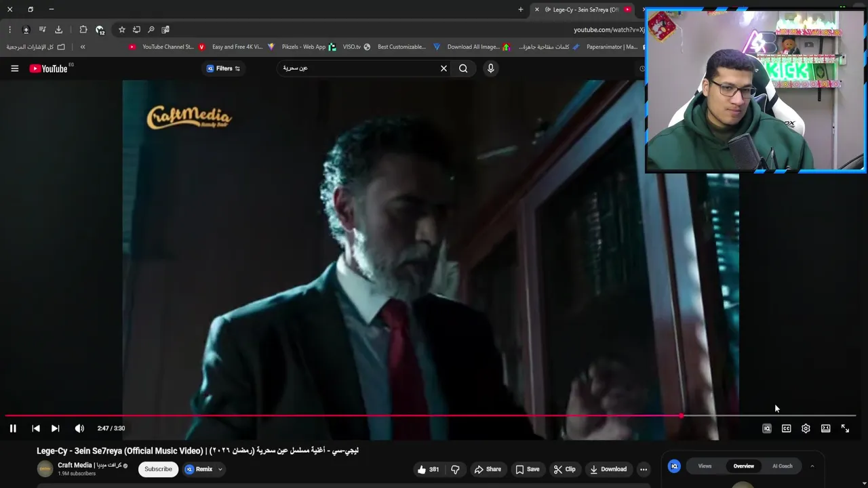Open Remix button
Viewport: 868px width, 488px height.
(199, 469)
